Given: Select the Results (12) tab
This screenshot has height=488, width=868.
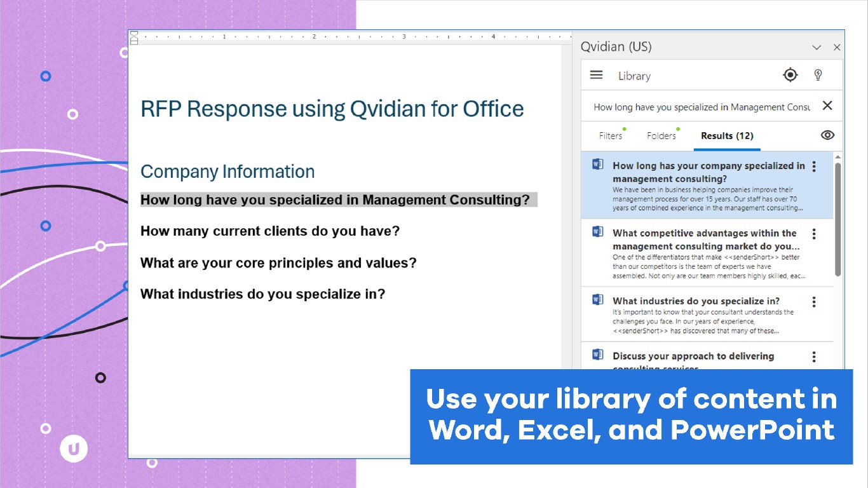Looking at the screenshot, I should click(x=727, y=135).
